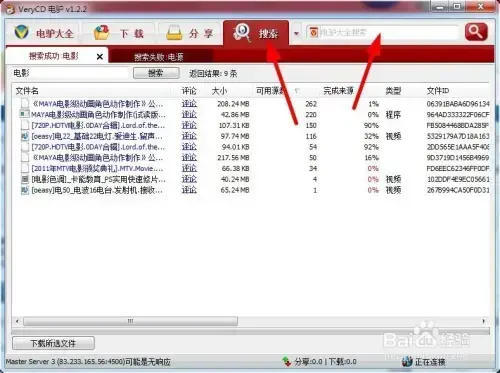
Task: Minimize the VeryCD window
Action: [441, 7]
